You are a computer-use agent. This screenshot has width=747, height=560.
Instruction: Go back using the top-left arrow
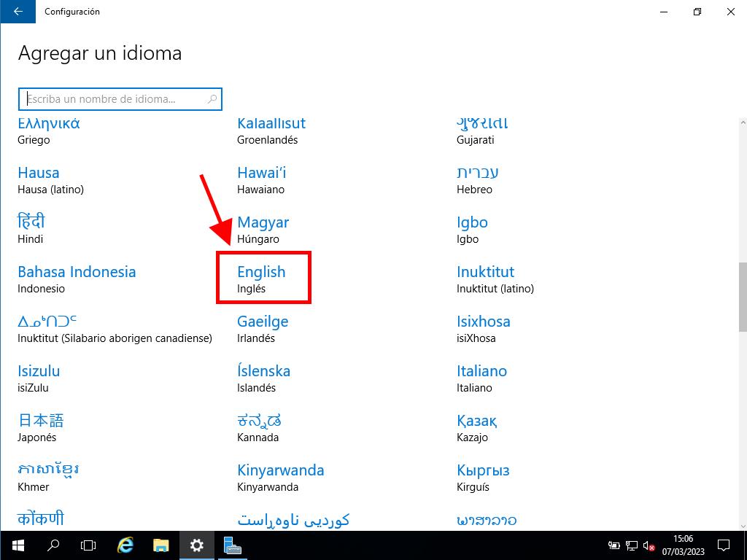pyautogui.click(x=18, y=12)
